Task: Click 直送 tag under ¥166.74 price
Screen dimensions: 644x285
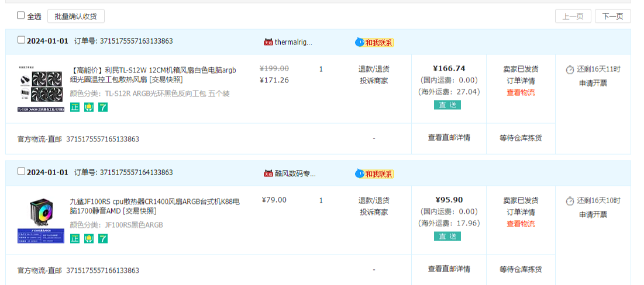Action: [x=447, y=105]
